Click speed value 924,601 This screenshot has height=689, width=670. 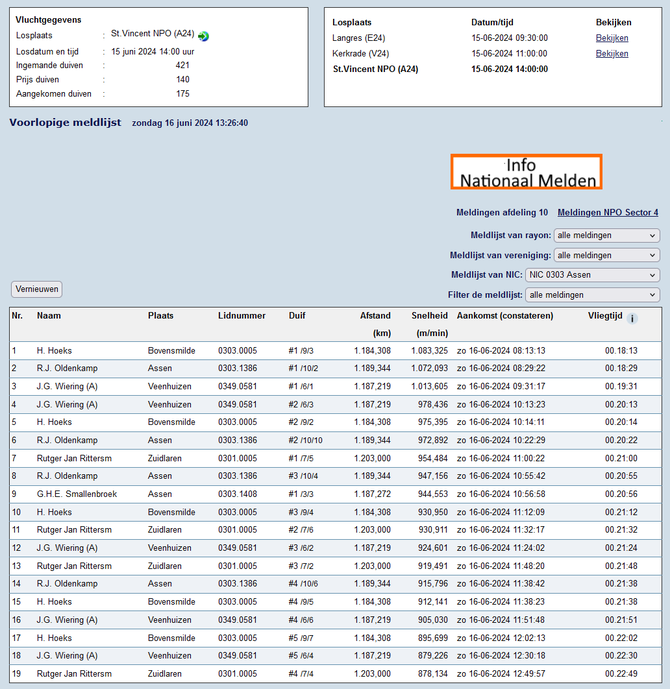(433, 548)
